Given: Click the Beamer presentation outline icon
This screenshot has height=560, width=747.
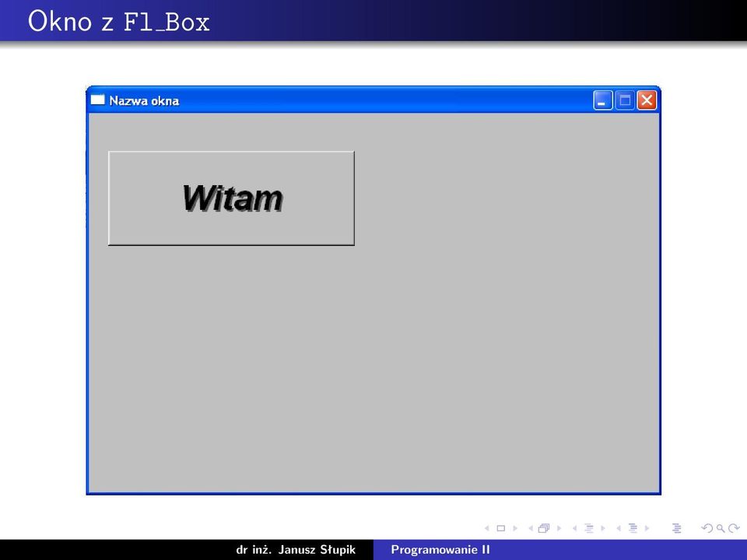Looking at the screenshot, I should (676, 528).
